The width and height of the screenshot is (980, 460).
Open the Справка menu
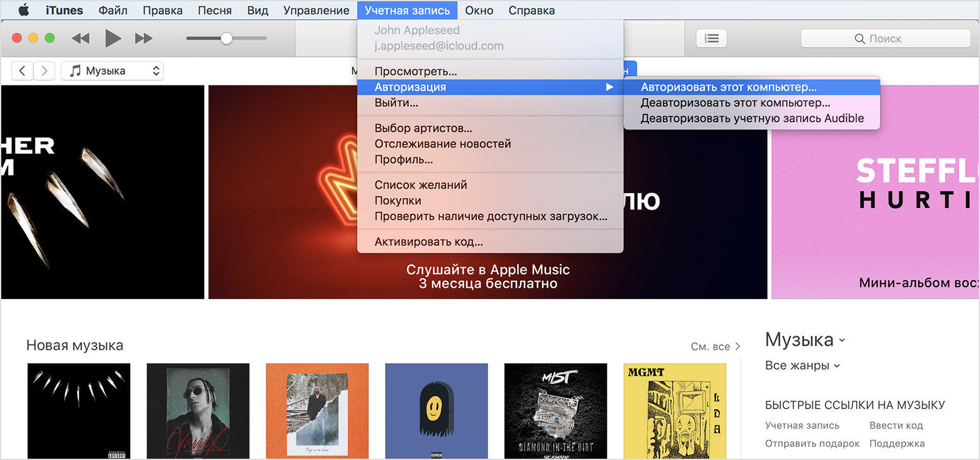pyautogui.click(x=531, y=10)
